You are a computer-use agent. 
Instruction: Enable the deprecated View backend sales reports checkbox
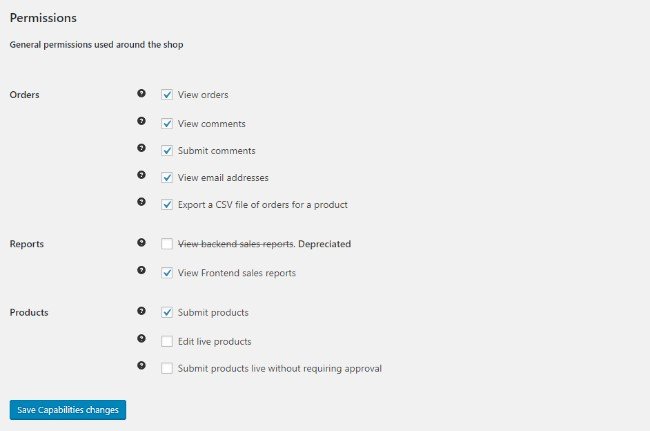click(x=167, y=244)
